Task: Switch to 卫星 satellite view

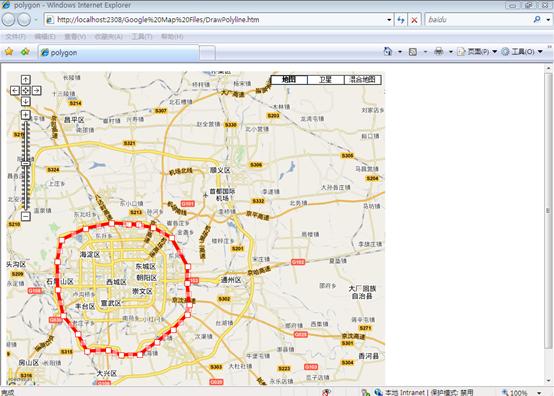Action: tap(326, 79)
